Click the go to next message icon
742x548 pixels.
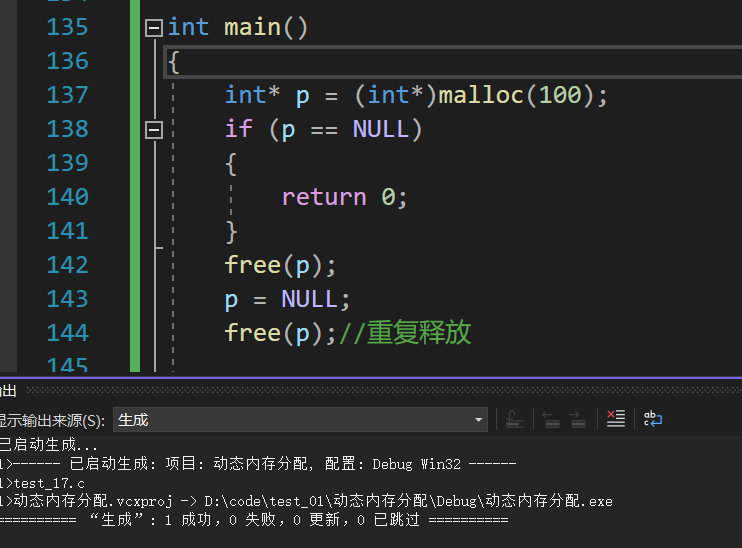[578, 419]
